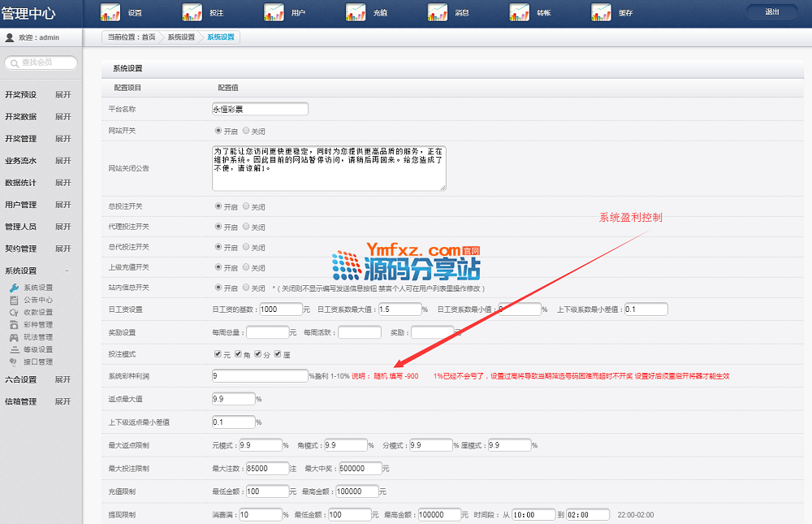Click the 设置 chart icon in top navigation

(x=110, y=13)
